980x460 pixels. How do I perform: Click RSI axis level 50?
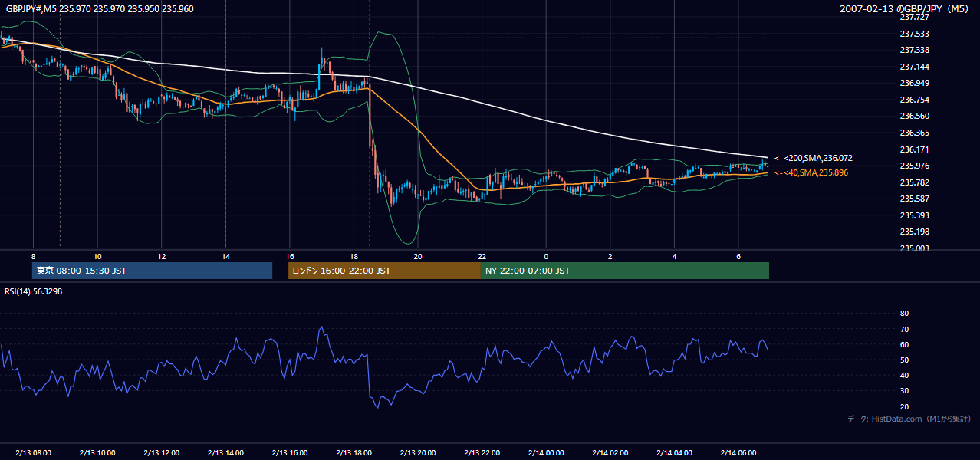[x=904, y=360]
